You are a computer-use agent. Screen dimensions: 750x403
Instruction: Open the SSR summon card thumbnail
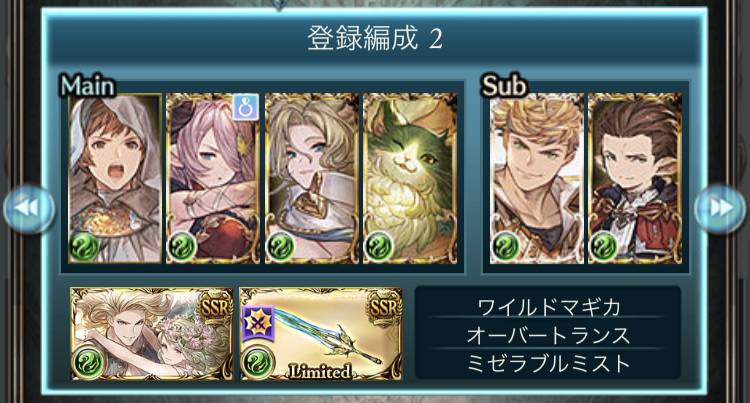tap(152, 334)
